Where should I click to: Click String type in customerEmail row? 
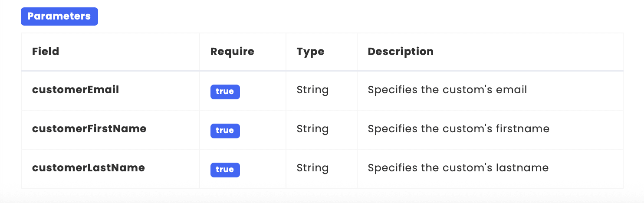[x=312, y=90]
